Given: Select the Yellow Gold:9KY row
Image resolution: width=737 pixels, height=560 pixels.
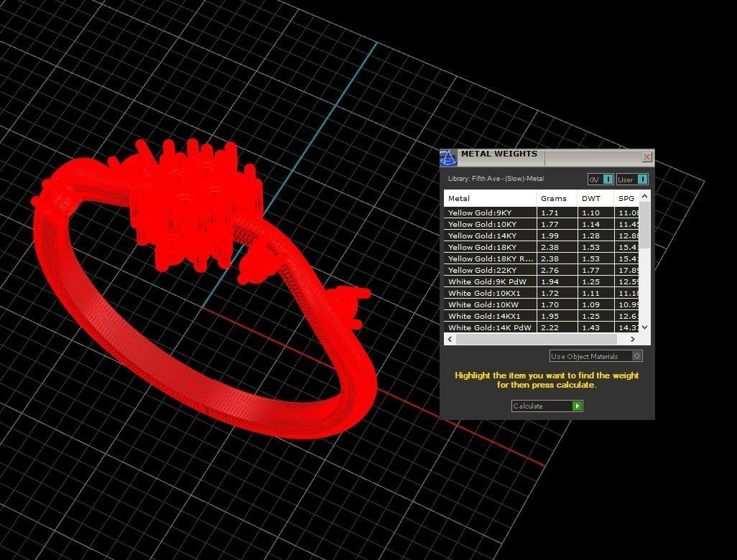Looking at the screenshot, I should pos(541,213).
